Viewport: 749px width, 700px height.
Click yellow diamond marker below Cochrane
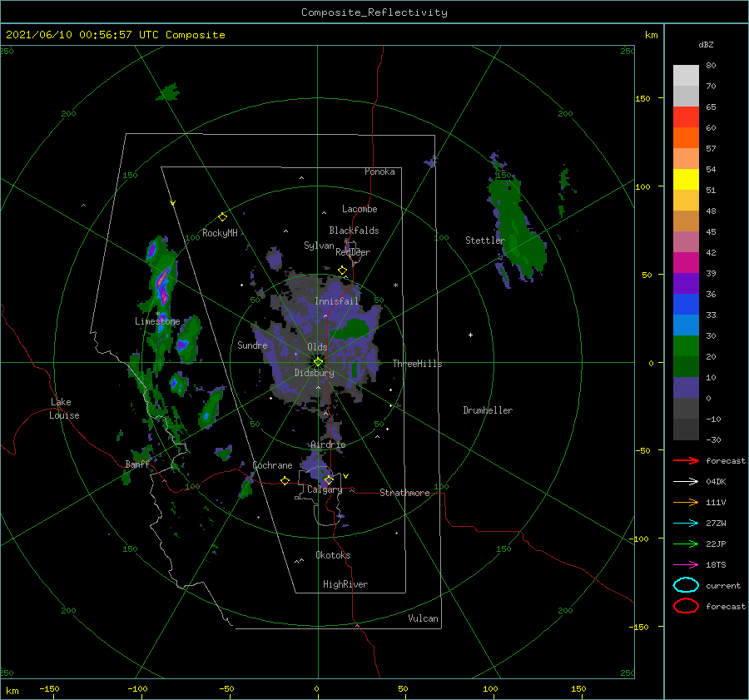[285, 481]
